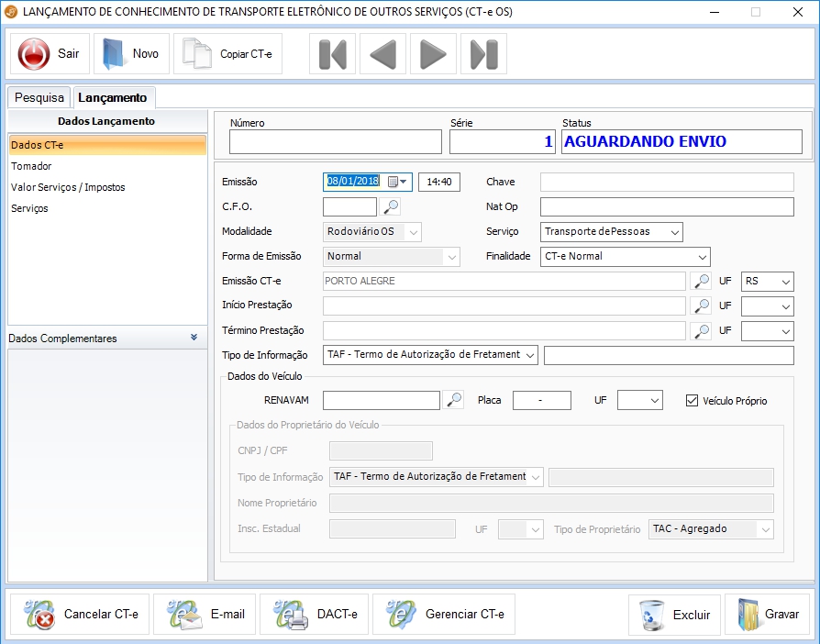Open Término Prestação UF dropdown
Screen dimensions: 820x644
tap(767, 331)
